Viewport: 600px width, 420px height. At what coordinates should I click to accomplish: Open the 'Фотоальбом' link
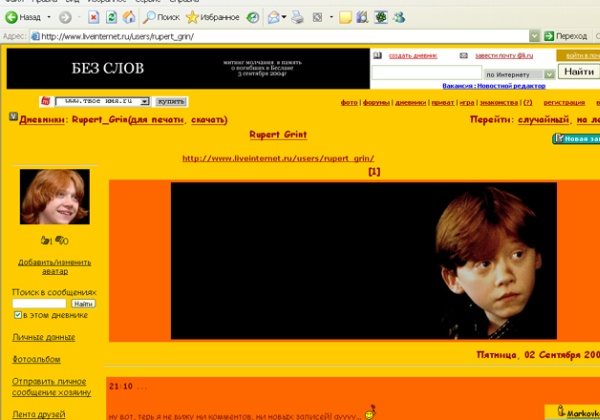tap(36, 360)
